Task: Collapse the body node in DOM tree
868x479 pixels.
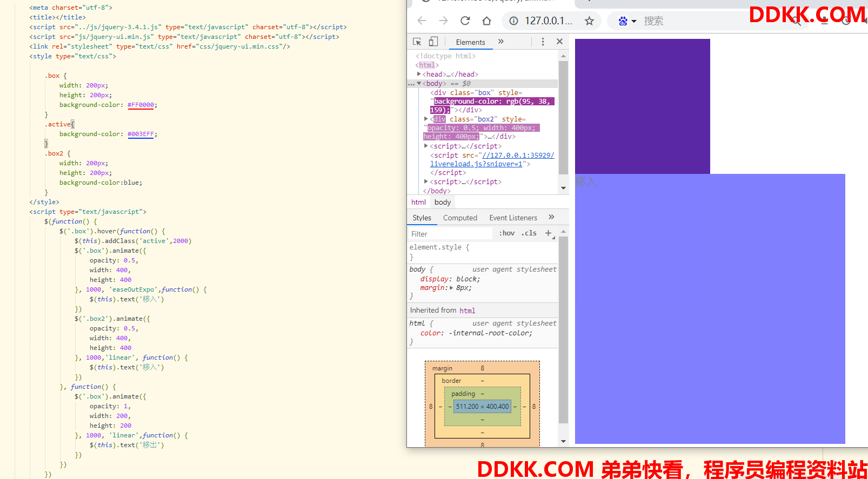Action: [x=419, y=83]
